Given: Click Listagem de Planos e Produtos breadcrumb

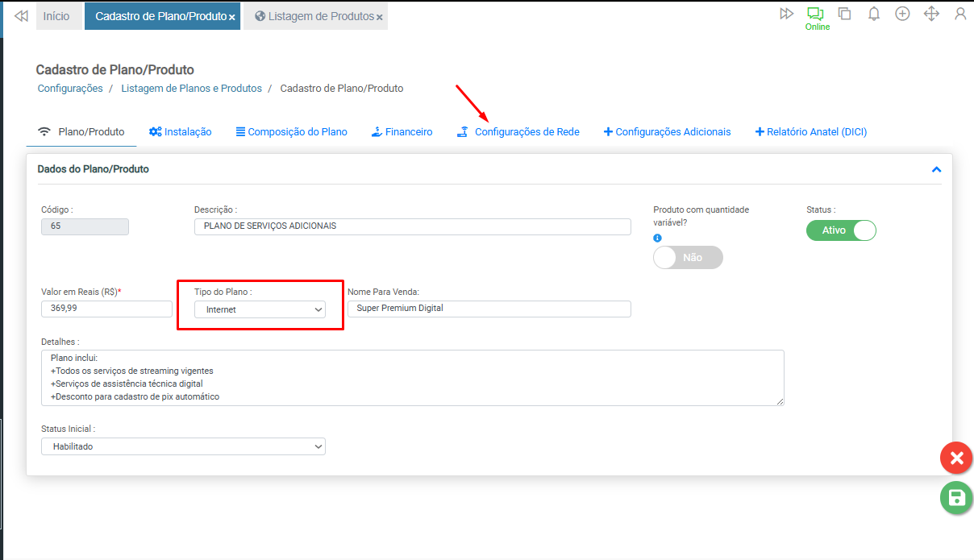Looking at the screenshot, I should pos(191,89).
